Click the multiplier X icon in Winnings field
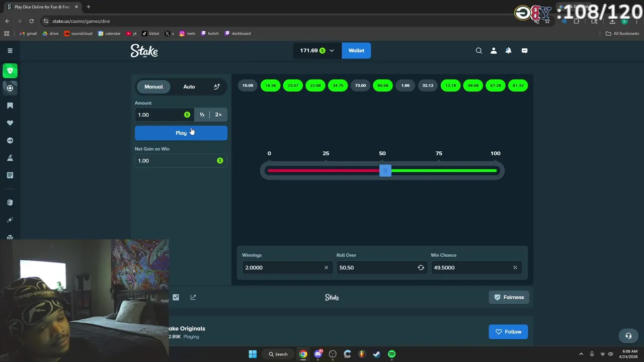644x362 pixels. point(326,267)
